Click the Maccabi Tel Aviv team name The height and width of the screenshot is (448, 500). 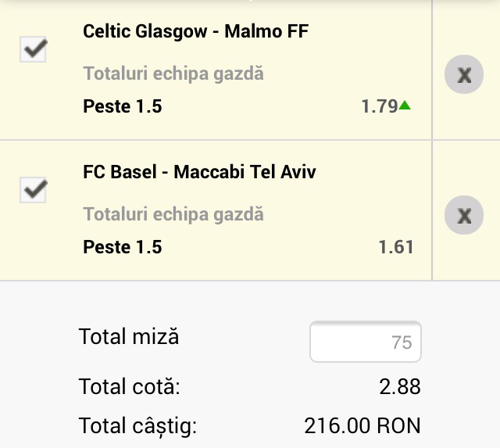[245, 171]
